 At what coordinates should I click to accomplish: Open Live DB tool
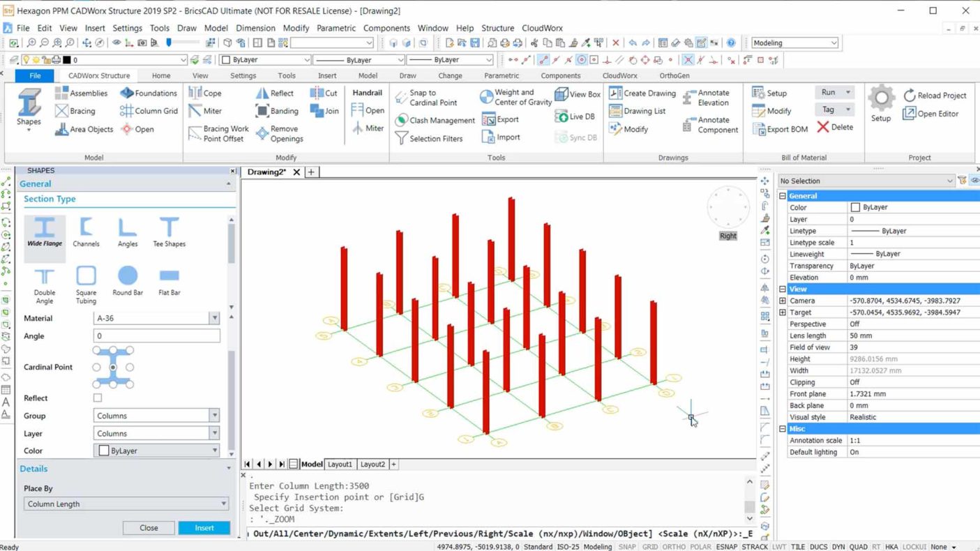[x=575, y=116]
